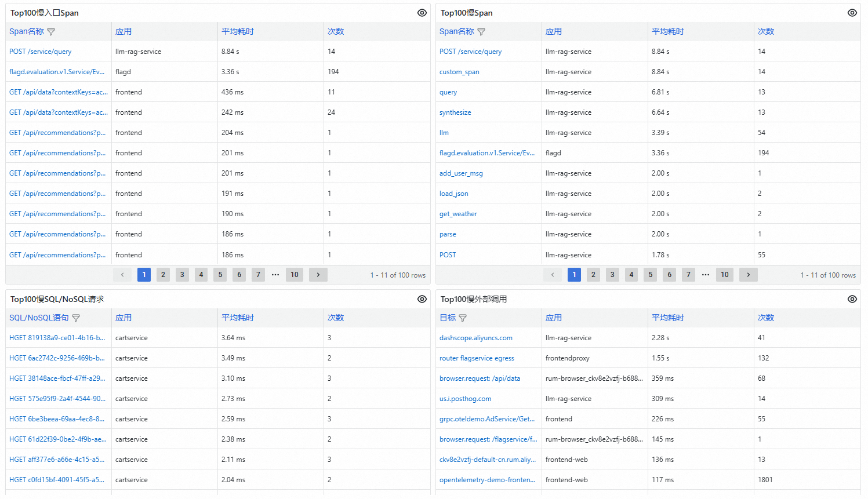Open HGET 38148ace-fbcf-47ff statement link
Image resolution: width=868 pixels, height=499 pixels.
(x=57, y=378)
